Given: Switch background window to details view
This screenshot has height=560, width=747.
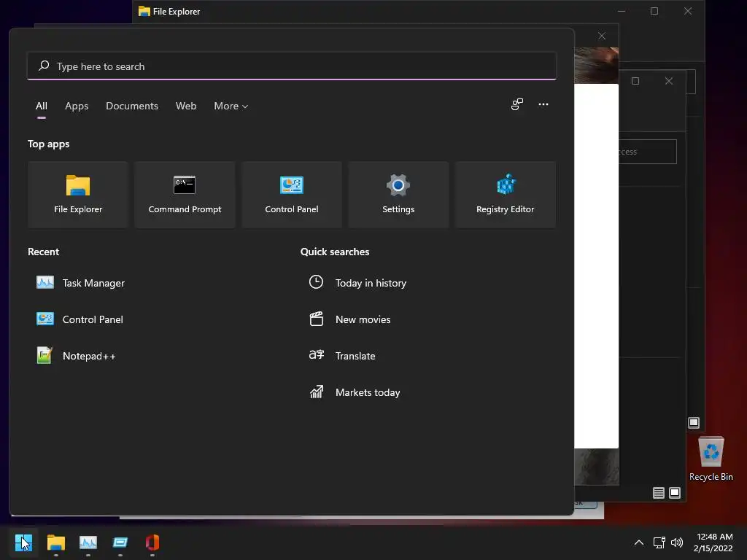Looking at the screenshot, I should (659, 493).
